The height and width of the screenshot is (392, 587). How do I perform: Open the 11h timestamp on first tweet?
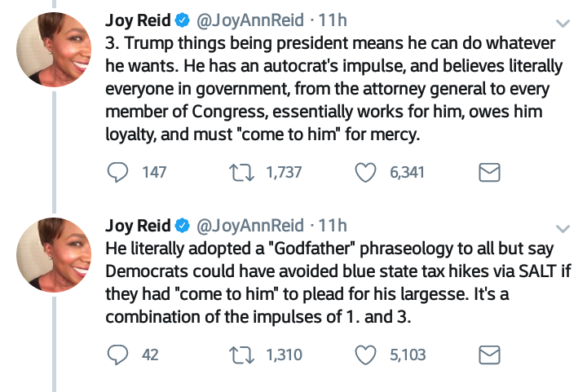331,20
